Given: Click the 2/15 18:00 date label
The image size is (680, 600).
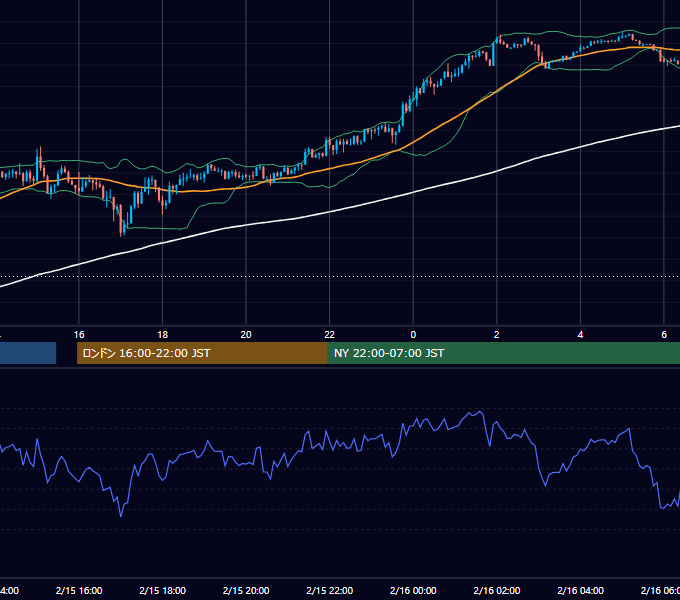Looking at the screenshot, I should tap(163, 590).
